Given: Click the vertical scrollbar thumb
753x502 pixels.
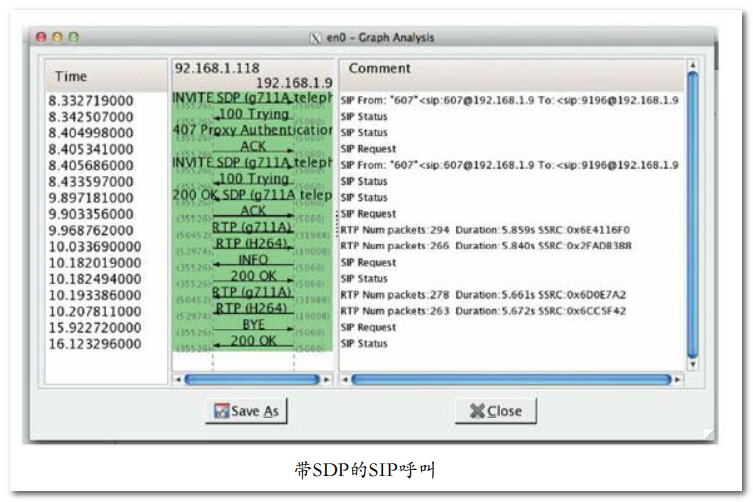Looking at the screenshot, I should pyautogui.click(x=692, y=215).
